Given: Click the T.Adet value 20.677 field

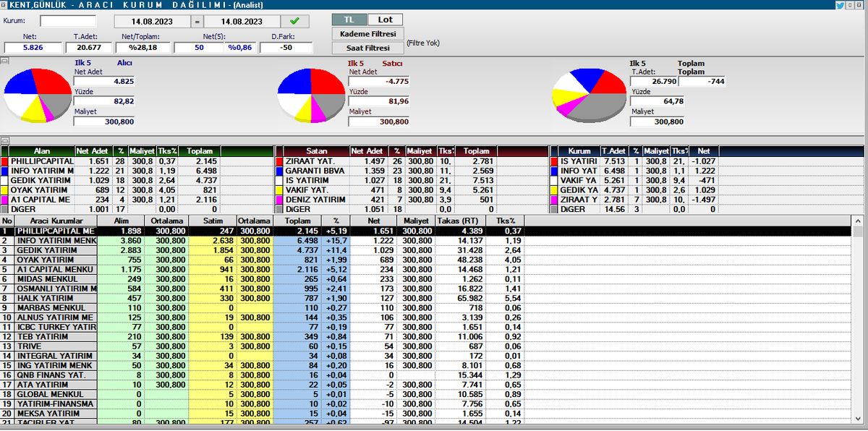Looking at the screenshot, I should click(89, 48).
